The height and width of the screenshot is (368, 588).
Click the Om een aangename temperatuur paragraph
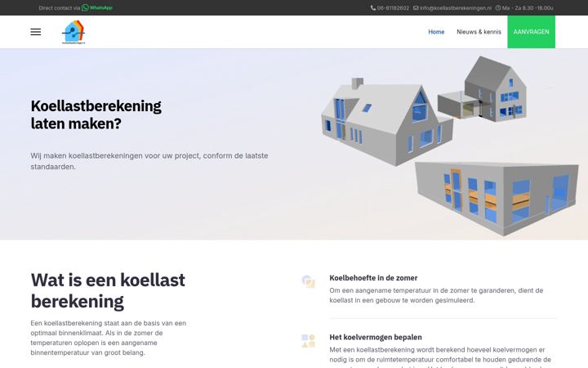(x=436, y=295)
